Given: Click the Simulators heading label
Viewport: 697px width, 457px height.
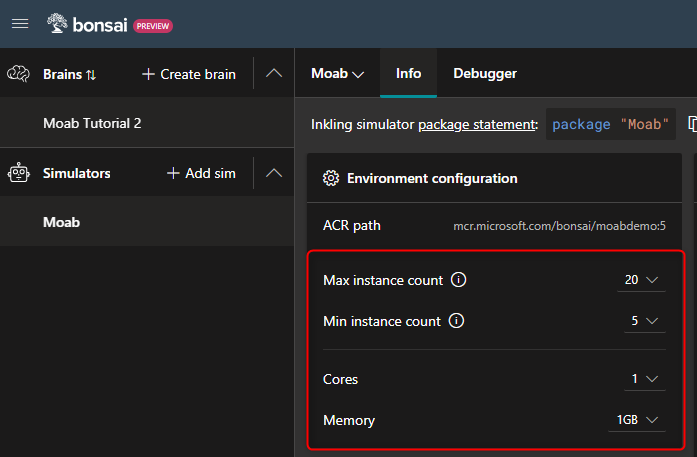Looking at the screenshot, I should [76, 173].
